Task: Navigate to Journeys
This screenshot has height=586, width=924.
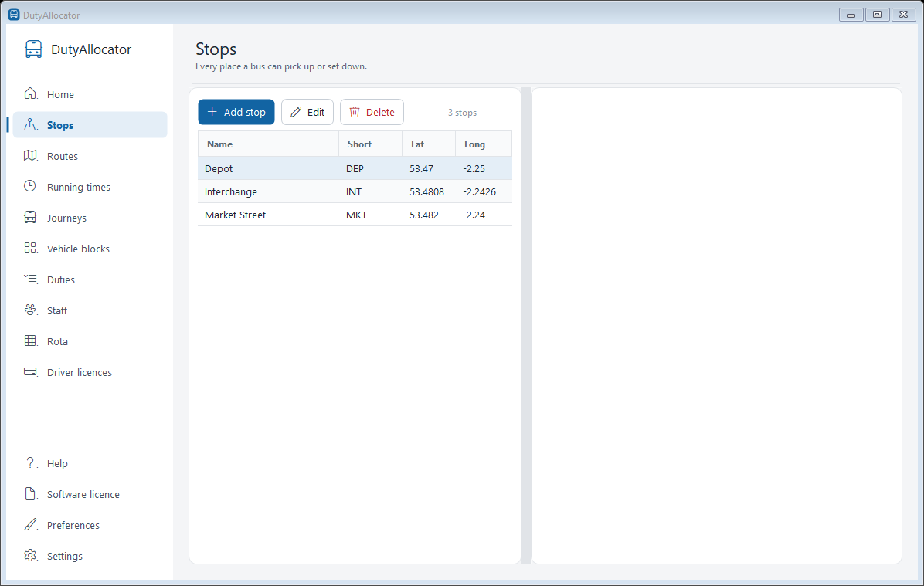Action: (x=90, y=218)
